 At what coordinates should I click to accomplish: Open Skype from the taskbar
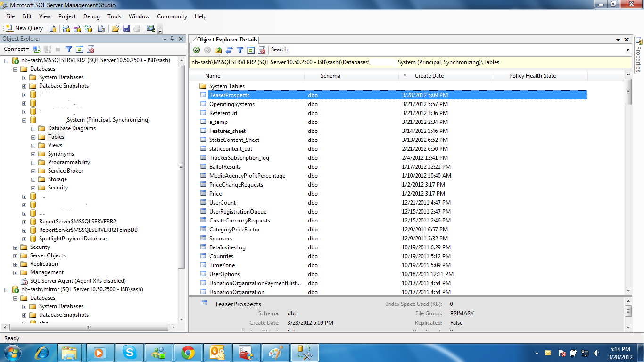[129, 353]
